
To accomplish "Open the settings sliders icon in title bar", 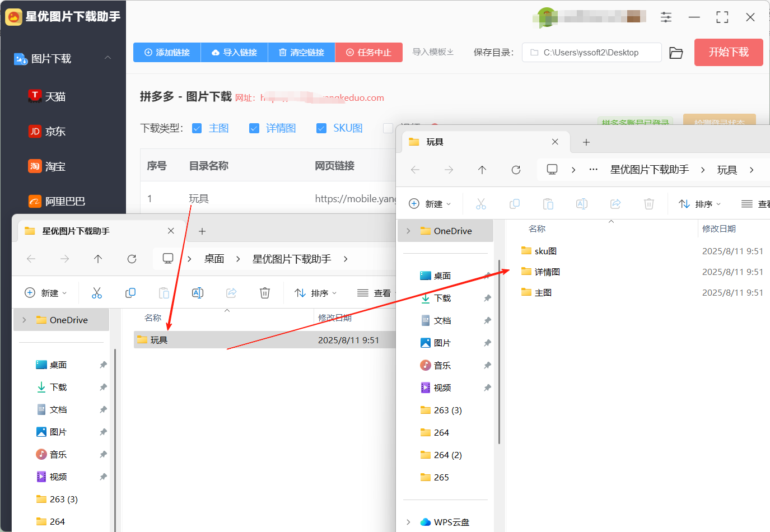I will [666, 17].
